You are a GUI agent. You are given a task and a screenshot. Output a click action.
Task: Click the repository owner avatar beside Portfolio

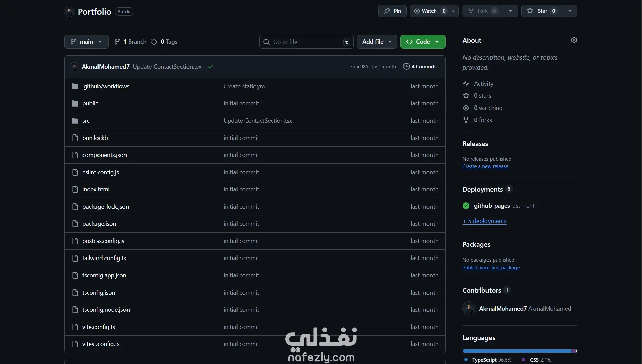[69, 12]
